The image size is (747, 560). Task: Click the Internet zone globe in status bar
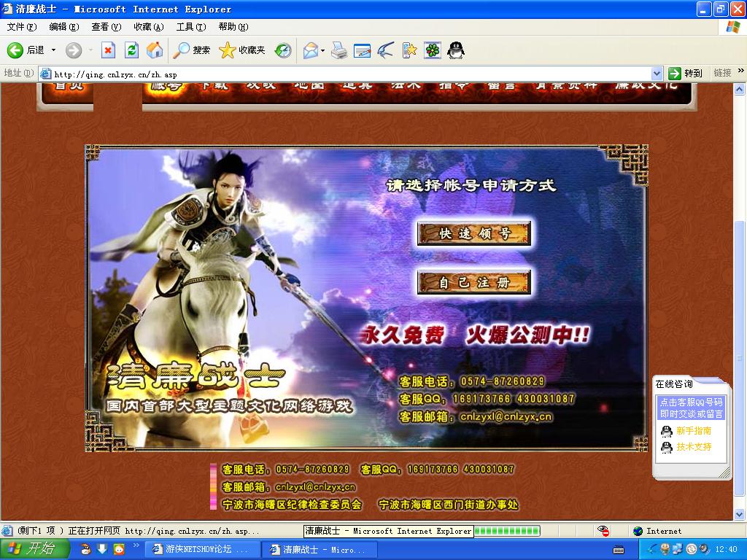tap(638, 531)
